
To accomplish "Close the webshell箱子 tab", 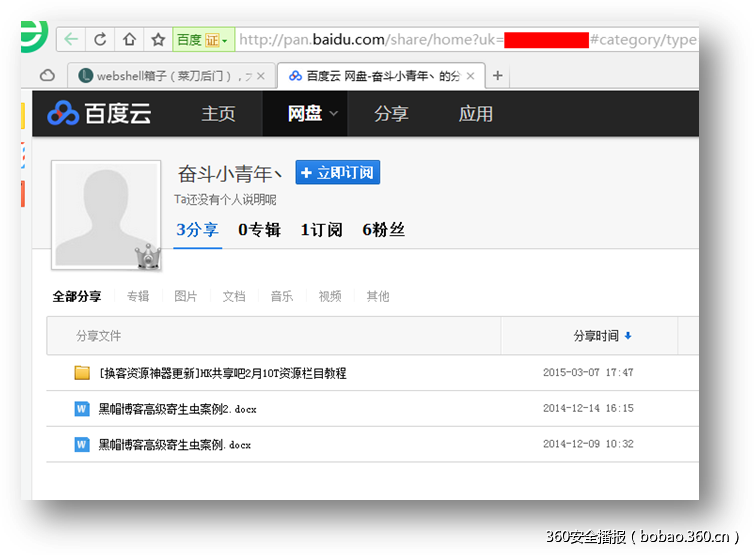I will pyautogui.click(x=261, y=76).
